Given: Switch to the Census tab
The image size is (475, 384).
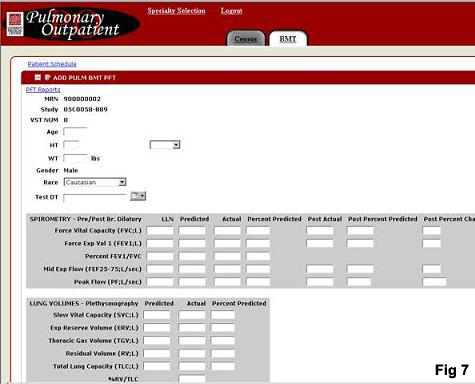Looking at the screenshot, I should 246,39.
